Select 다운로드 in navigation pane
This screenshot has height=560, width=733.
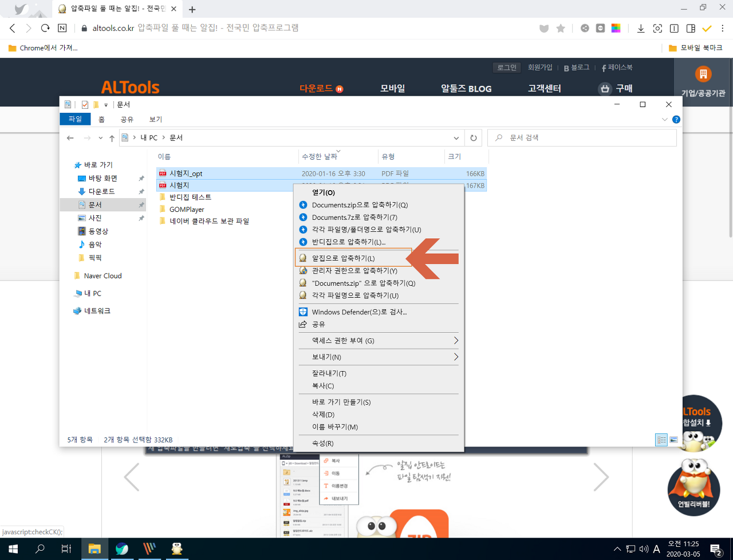(x=101, y=191)
